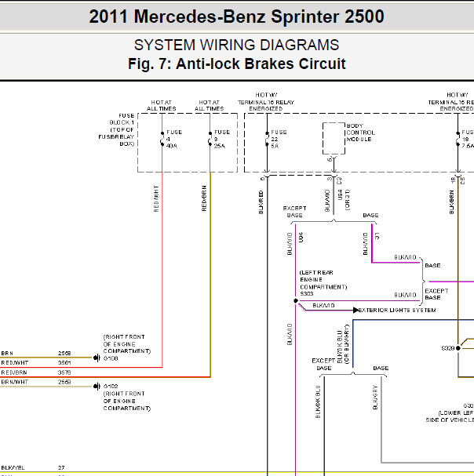
Task: Click the Exterior Lights System arrow
Action: point(353,310)
